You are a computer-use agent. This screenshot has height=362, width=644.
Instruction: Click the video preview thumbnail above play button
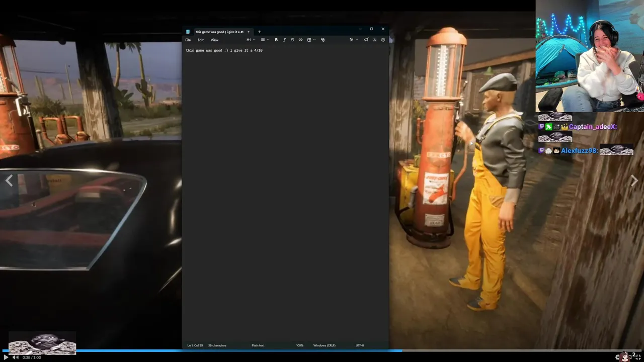coord(42,343)
